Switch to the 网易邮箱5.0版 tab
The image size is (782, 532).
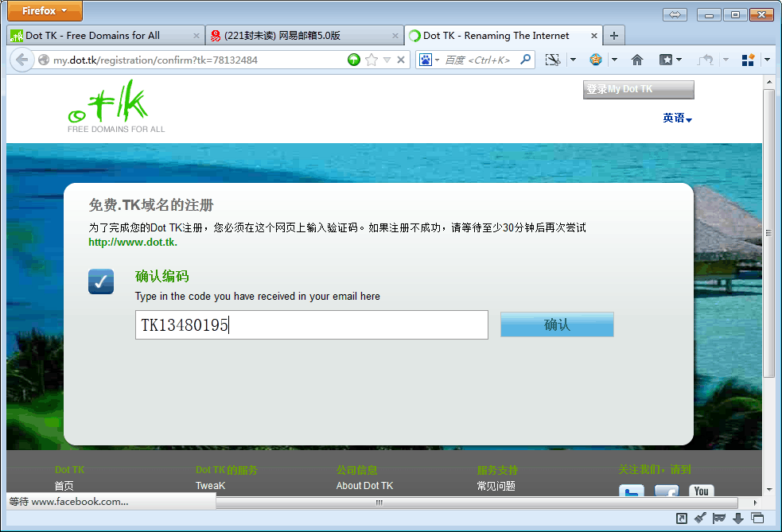tap(304, 36)
